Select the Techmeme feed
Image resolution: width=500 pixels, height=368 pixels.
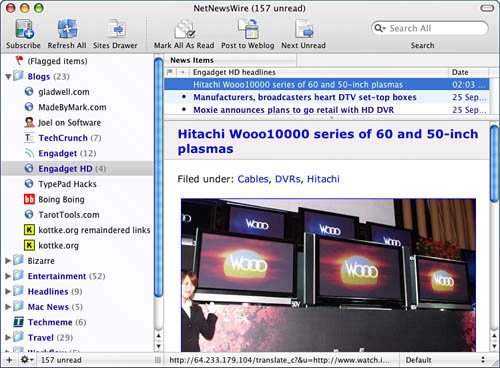(x=77, y=322)
